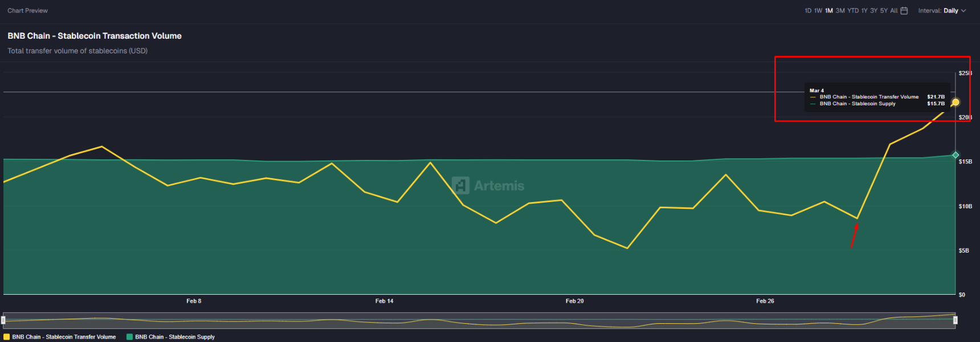Select the 1D time range

[808, 11]
